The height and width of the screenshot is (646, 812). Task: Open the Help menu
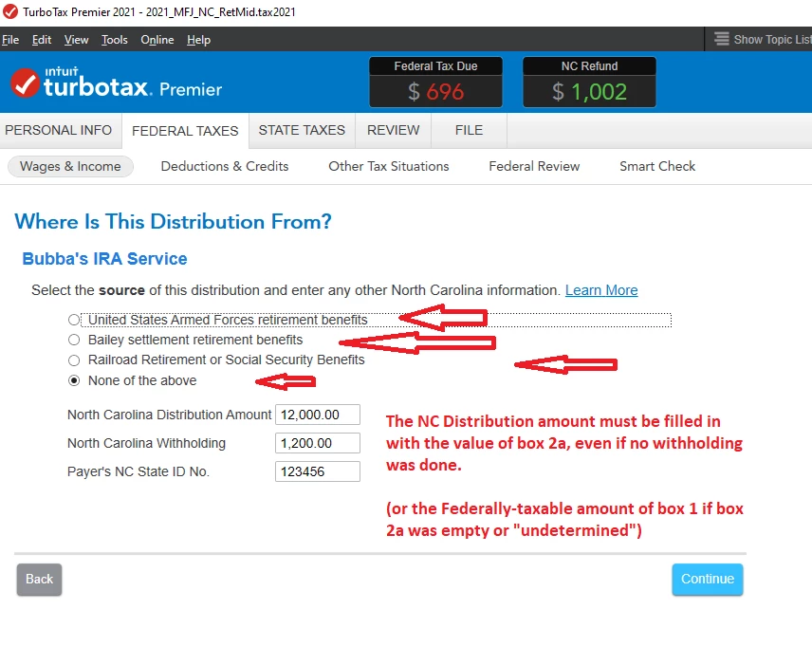coord(198,40)
